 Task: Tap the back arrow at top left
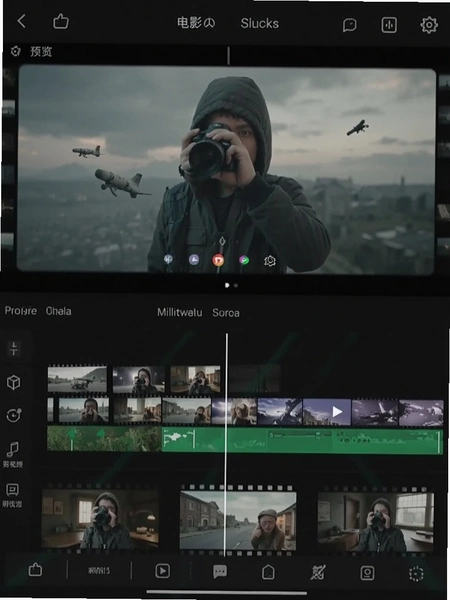[x=21, y=21]
